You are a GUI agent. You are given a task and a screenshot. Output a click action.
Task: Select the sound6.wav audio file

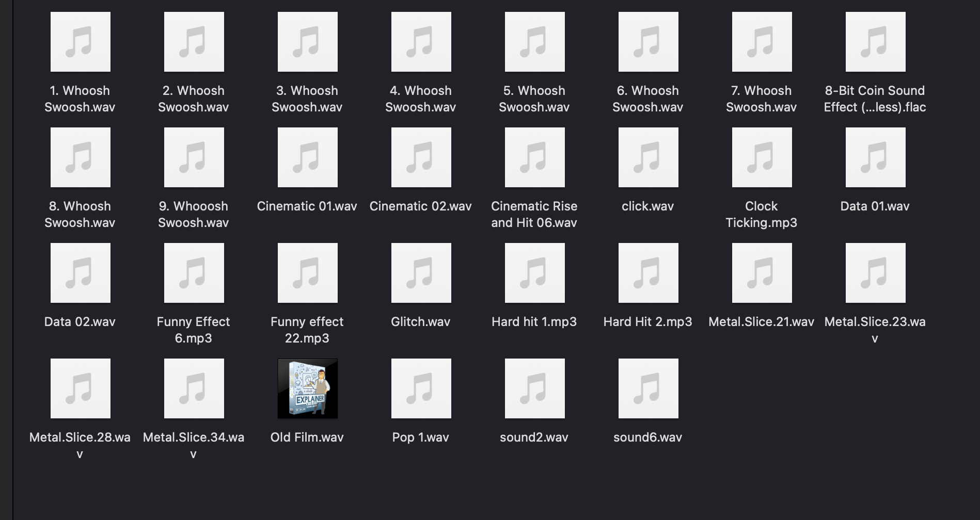point(648,388)
